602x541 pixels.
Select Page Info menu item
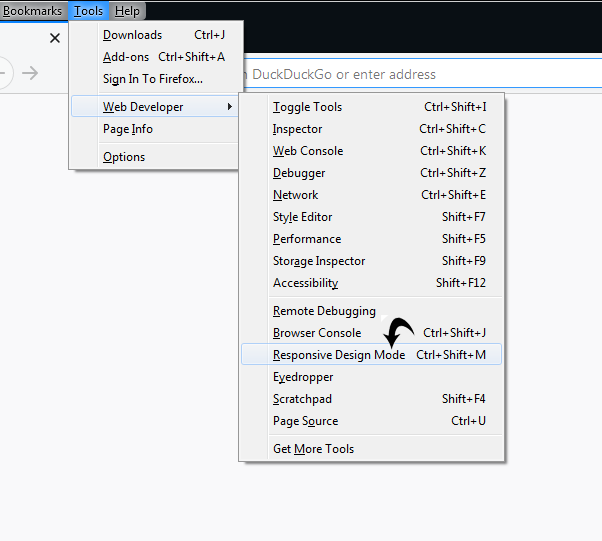coord(155,129)
